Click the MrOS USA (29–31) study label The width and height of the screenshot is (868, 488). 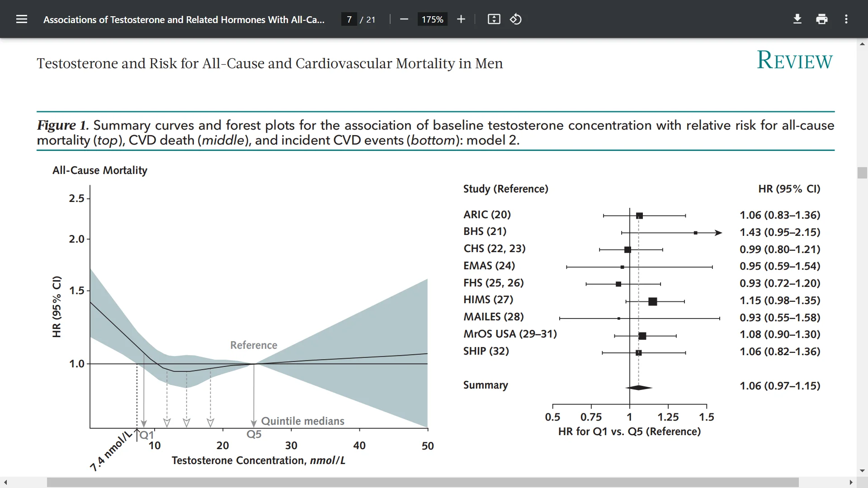coord(510,334)
